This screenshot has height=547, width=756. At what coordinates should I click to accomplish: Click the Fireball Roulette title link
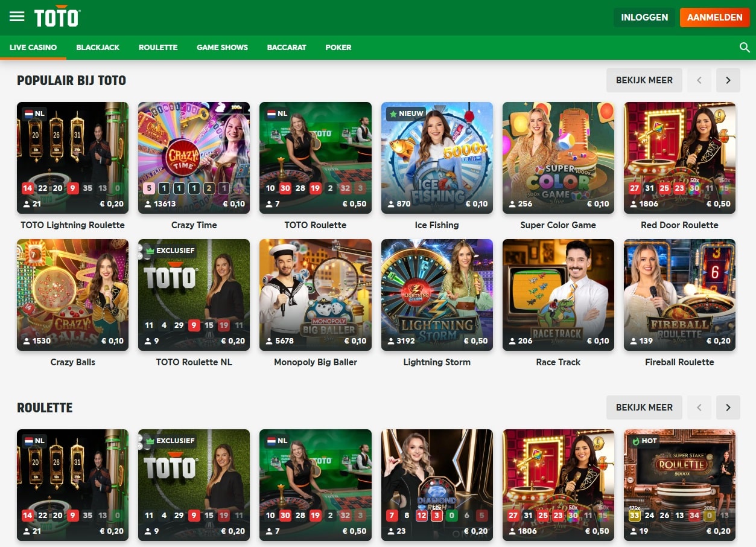point(679,362)
